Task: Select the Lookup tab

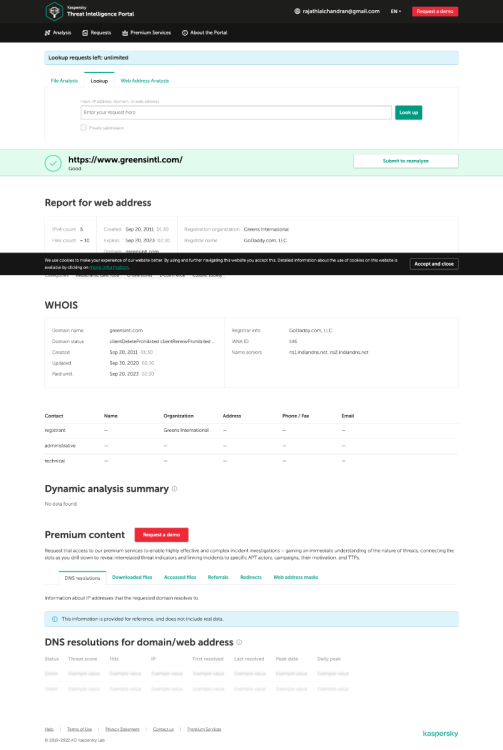Action: point(99,81)
